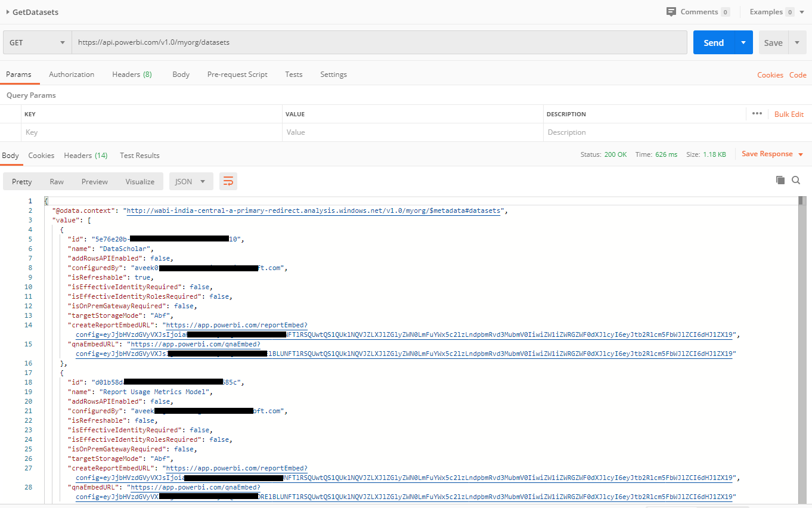
Task: Select the Raw view mode
Action: pyautogui.click(x=57, y=182)
